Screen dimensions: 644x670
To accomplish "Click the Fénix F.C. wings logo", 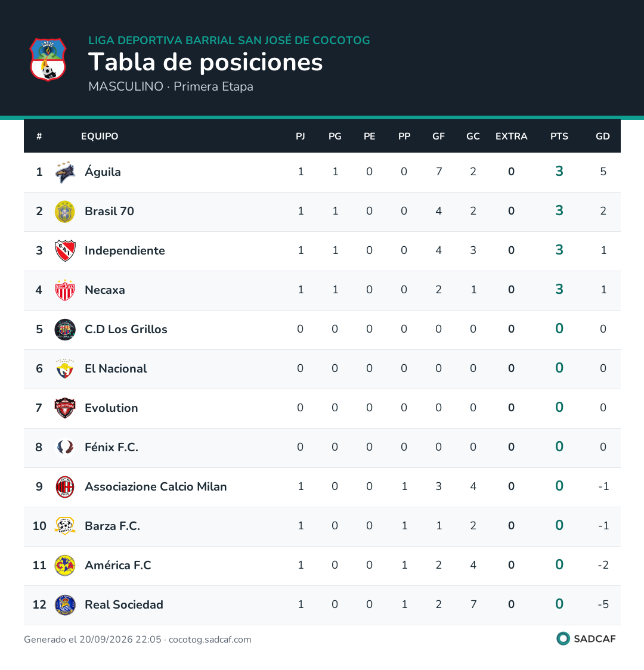I will (x=65, y=447).
